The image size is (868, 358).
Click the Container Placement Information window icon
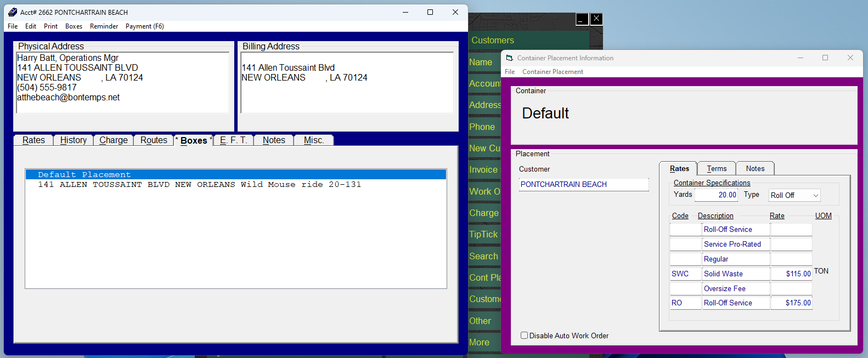(510, 58)
